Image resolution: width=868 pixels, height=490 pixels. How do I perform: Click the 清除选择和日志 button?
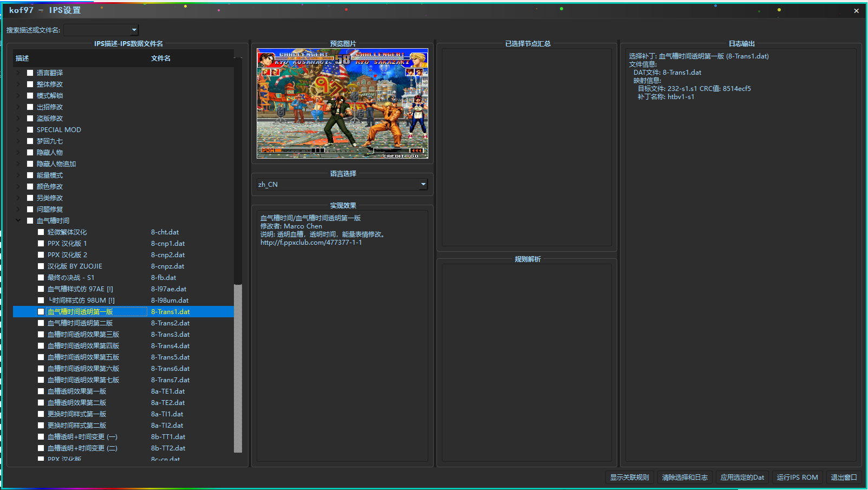tap(685, 477)
